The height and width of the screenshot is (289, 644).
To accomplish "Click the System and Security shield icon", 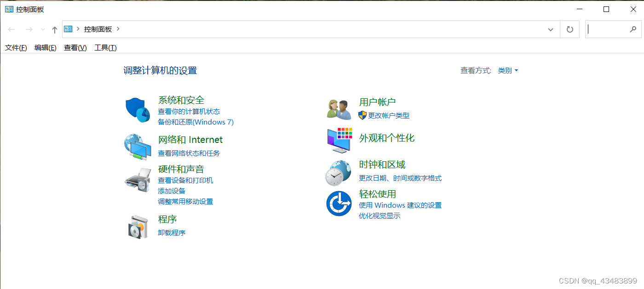I will pos(138,110).
